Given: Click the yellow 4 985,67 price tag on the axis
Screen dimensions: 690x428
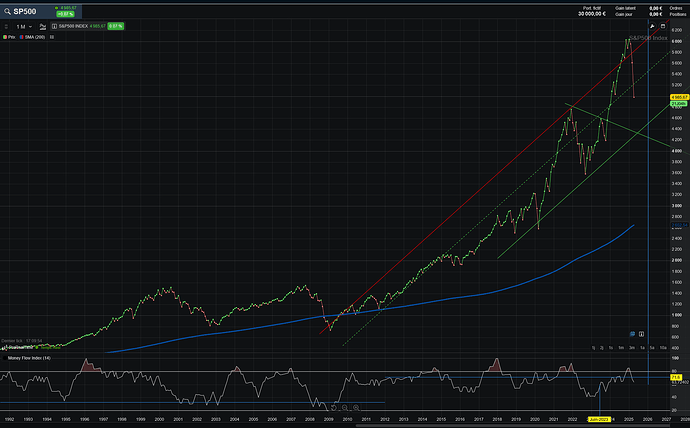Looking at the screenshot, I should (679, 97).
